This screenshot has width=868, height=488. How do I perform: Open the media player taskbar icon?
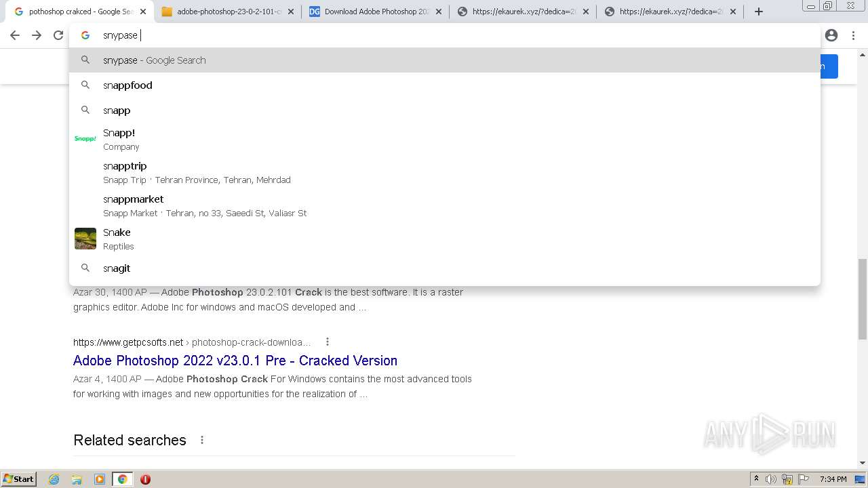(100, 479)
